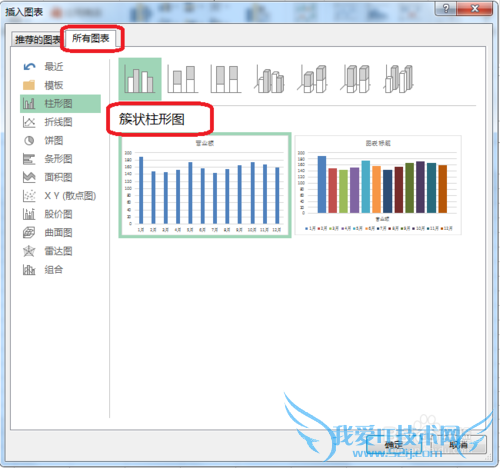
Task: Select the 饼图 pie chart category
Action: [60, 141]
